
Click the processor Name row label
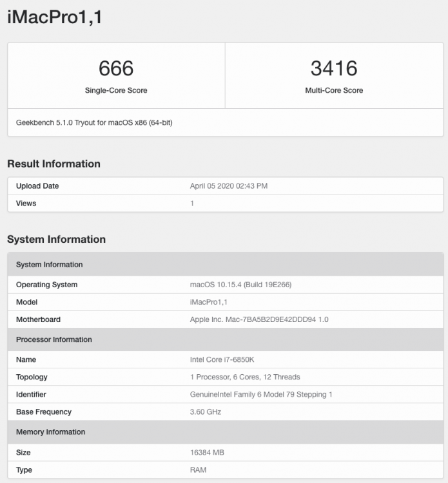[x=26, y=359]
